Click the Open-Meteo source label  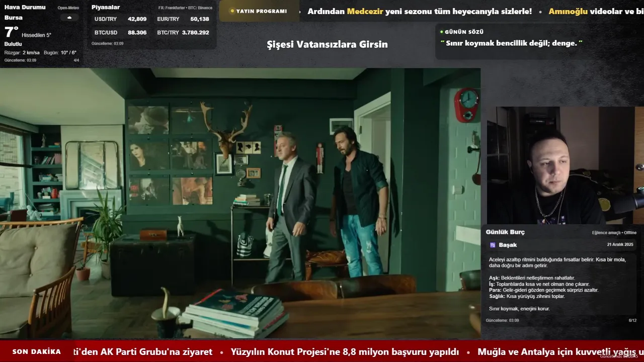tap(68, 8)
